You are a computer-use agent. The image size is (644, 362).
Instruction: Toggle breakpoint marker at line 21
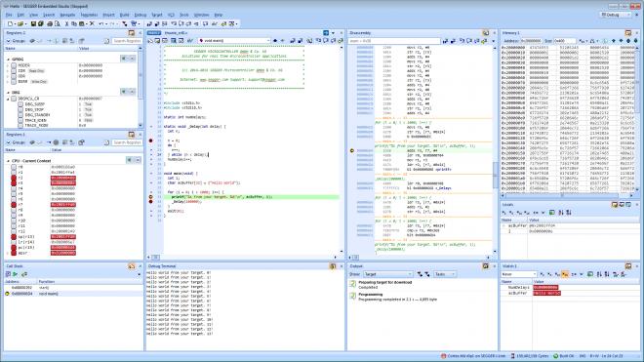coord(150,141)
